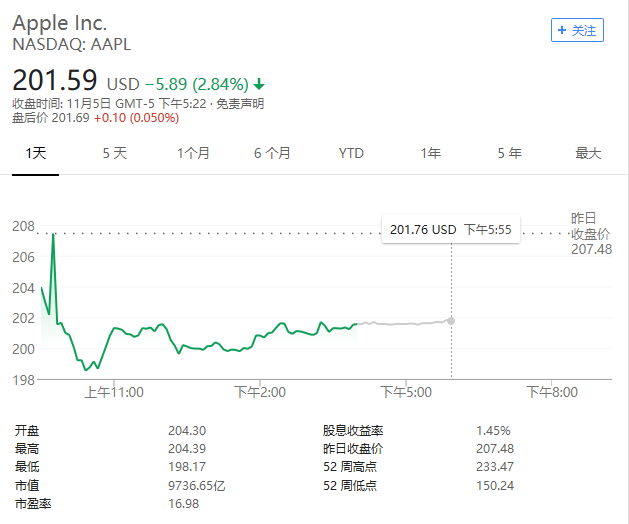Switch chart to YTD range

coord(351,153)
